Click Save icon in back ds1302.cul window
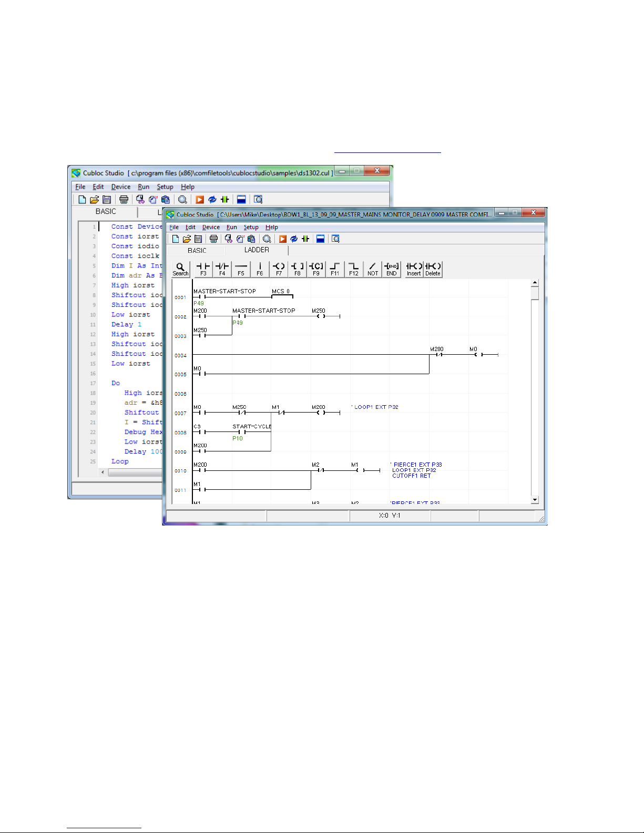The width and height of the screenshot is (644, 833). coord(107,200)
